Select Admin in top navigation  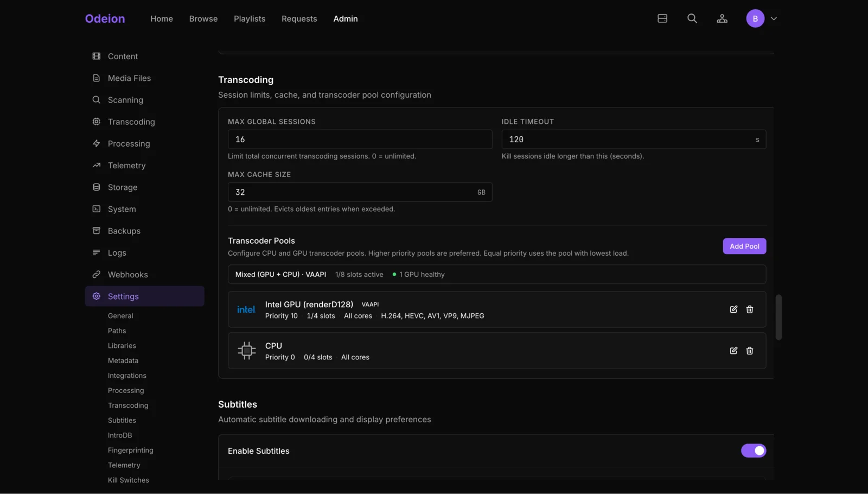(345, 18)
